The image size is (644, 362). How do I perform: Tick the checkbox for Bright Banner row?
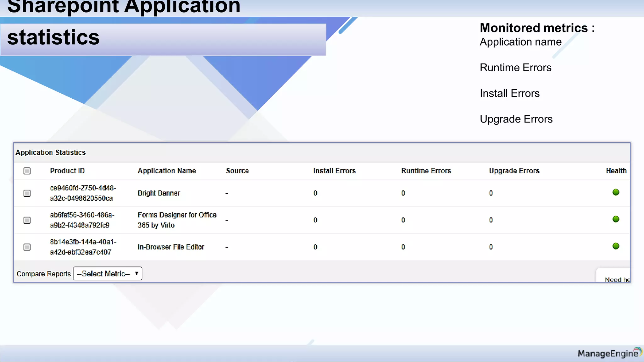point(27,193)
